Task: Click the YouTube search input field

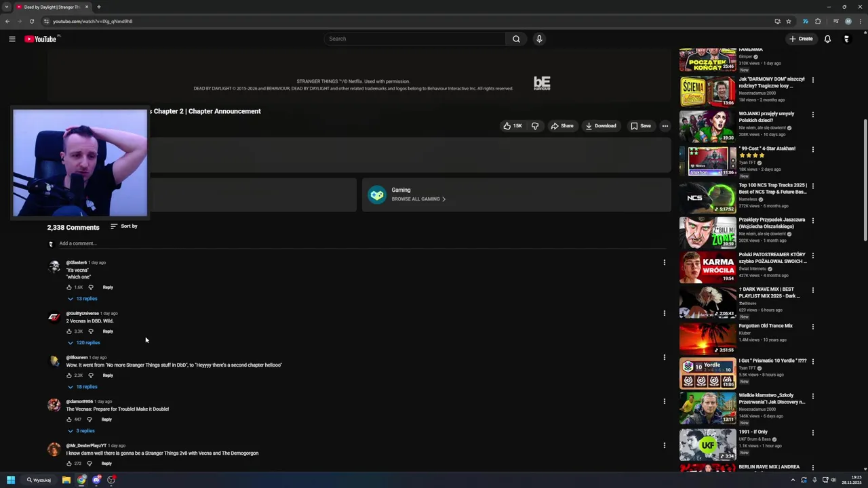Action: tap(415, 39)
